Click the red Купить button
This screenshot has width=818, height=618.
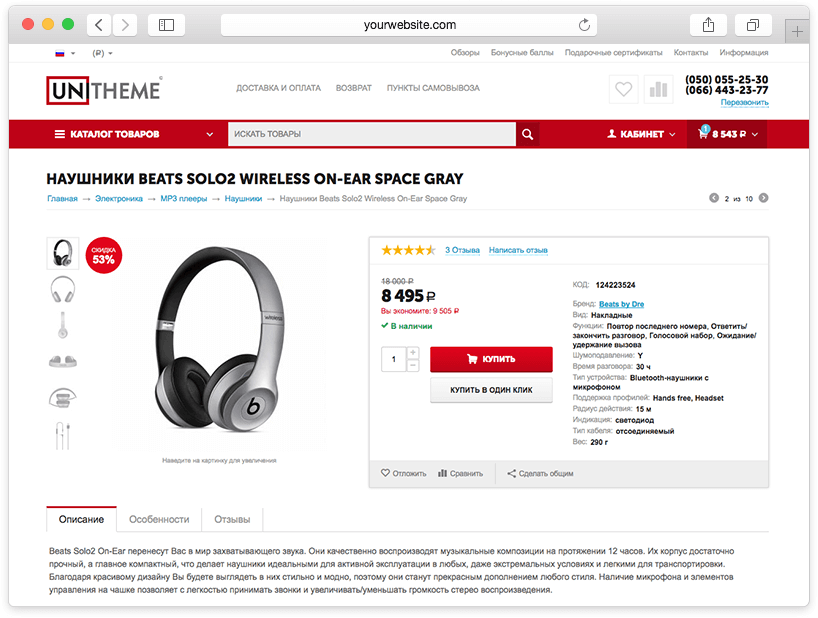[491, 359]
